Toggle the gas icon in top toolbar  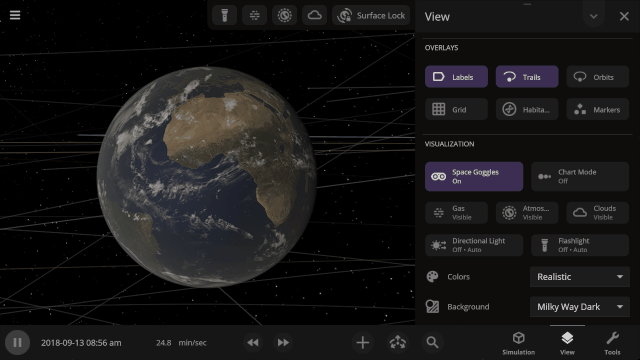[x=254, y=16]
